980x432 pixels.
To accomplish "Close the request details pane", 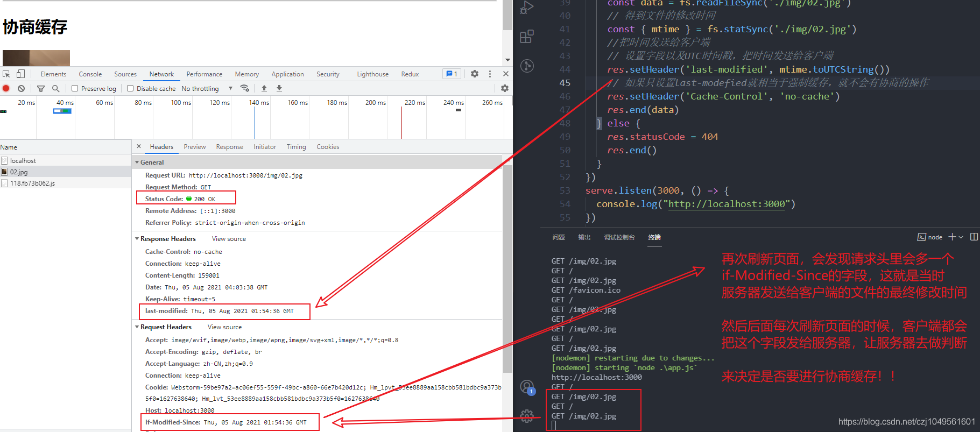I will [x=139, y=146].
